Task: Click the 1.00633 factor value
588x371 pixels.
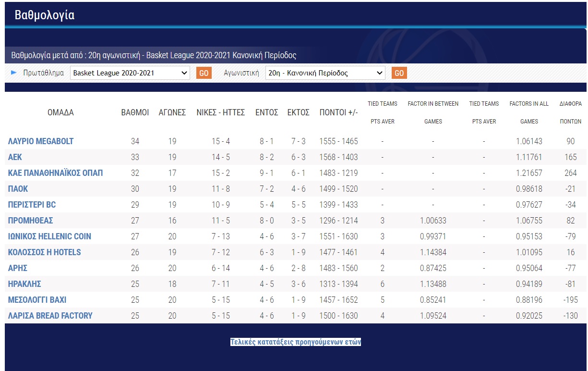Action: click(x=433, y=221)
